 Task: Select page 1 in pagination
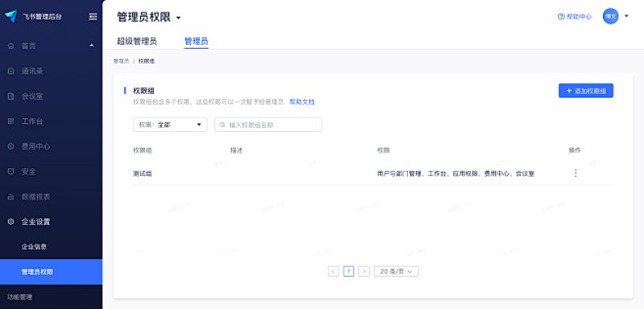(349, 271)
